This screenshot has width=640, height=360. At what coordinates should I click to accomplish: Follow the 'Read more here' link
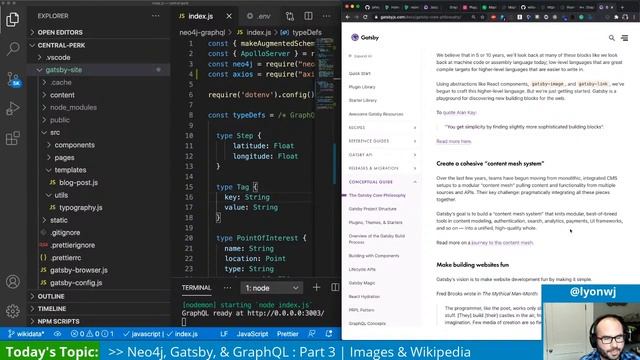453,141
